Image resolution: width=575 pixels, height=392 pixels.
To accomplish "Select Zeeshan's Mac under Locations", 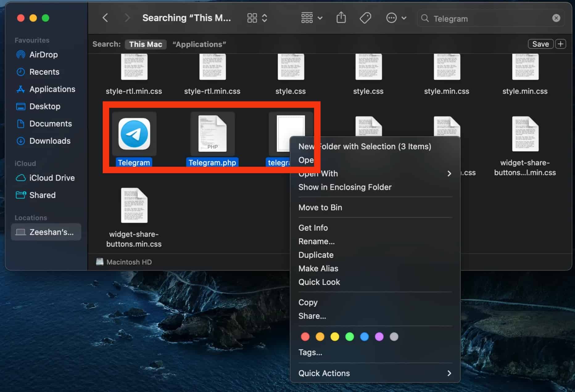I will click(46, 232).
